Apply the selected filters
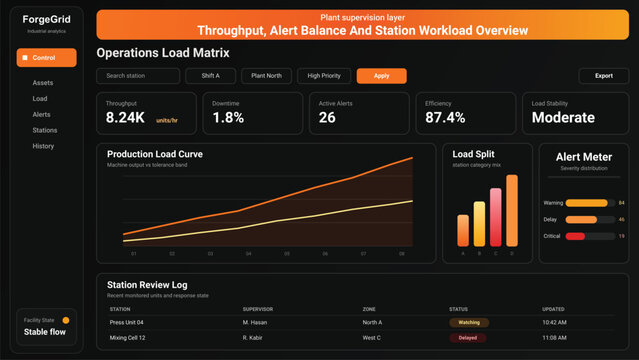Viewport: 639px width, 360px height. click(381, 76)
